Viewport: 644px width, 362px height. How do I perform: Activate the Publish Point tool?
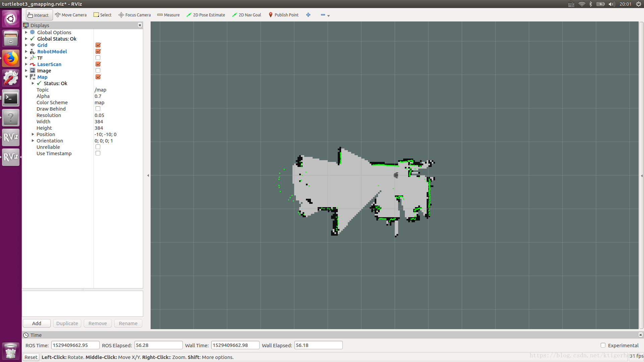click(283, 15)
